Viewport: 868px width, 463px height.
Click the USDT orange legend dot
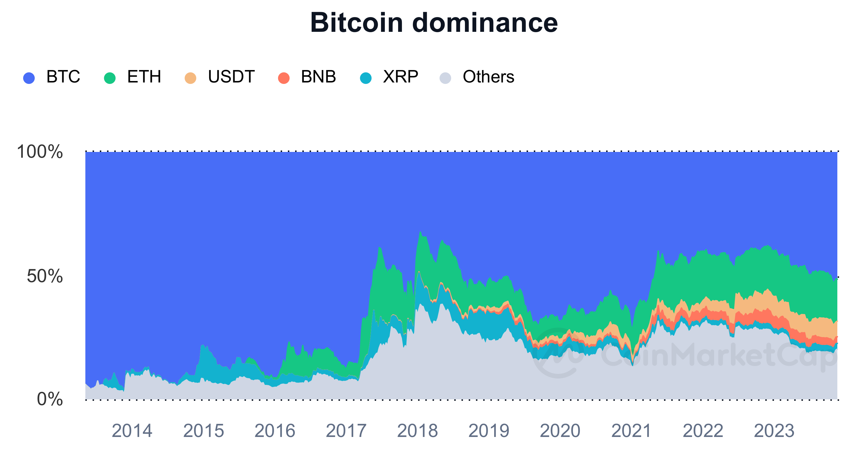pyautogui.click(x=190, y=78)
